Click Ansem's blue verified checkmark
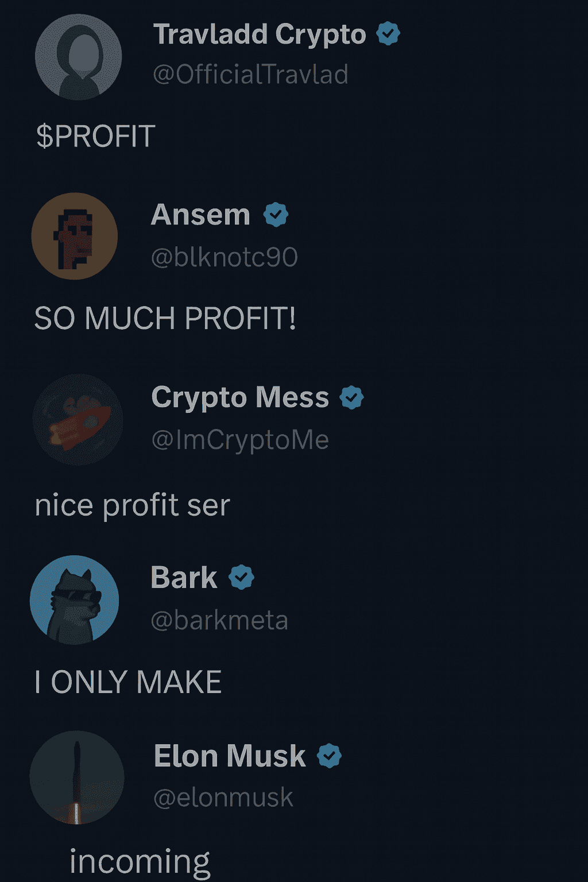The height and width of the screenshot is (882, 588). (x=276, y=215)
